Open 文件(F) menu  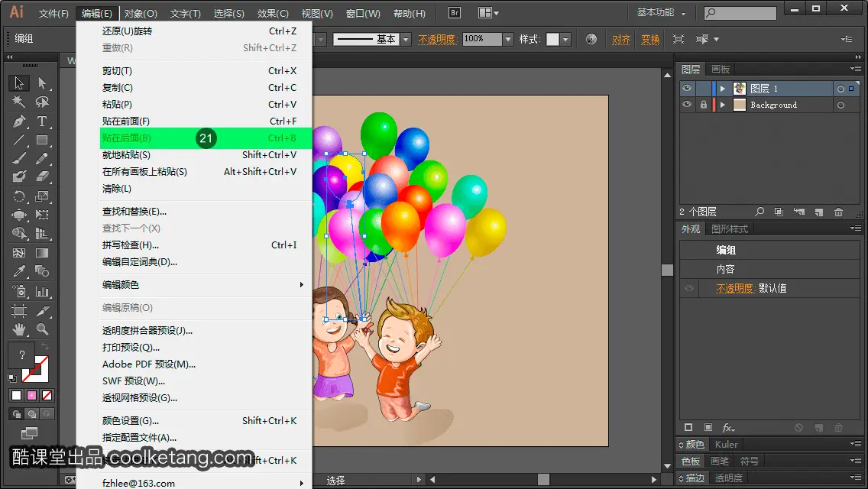(x=53, y=13)
